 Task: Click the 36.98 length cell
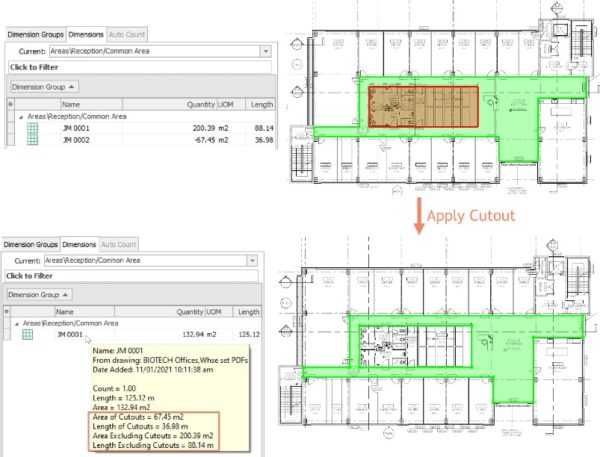click(264, 140)
